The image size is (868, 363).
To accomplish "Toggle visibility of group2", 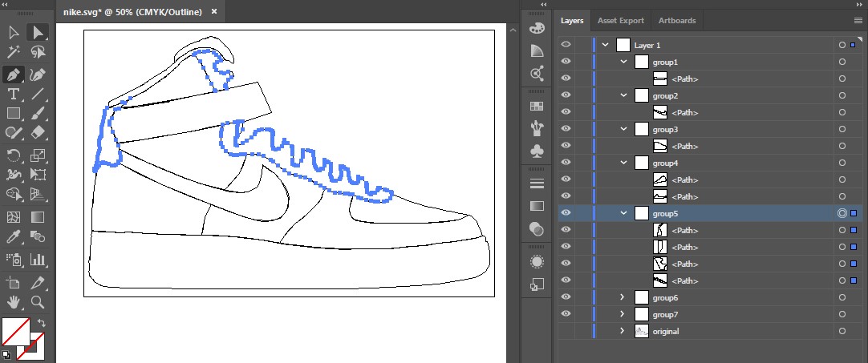I will 566,95.
